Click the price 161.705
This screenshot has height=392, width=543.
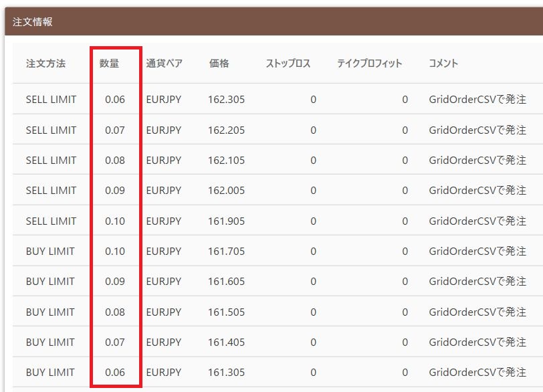[227, 251]
